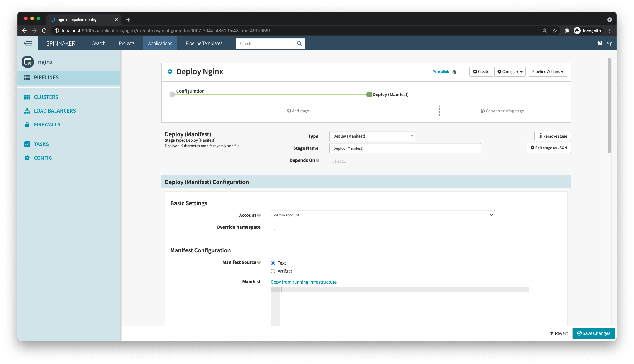Click the Create button
Viewport: 634px width, 364px height.
point(481,72)
